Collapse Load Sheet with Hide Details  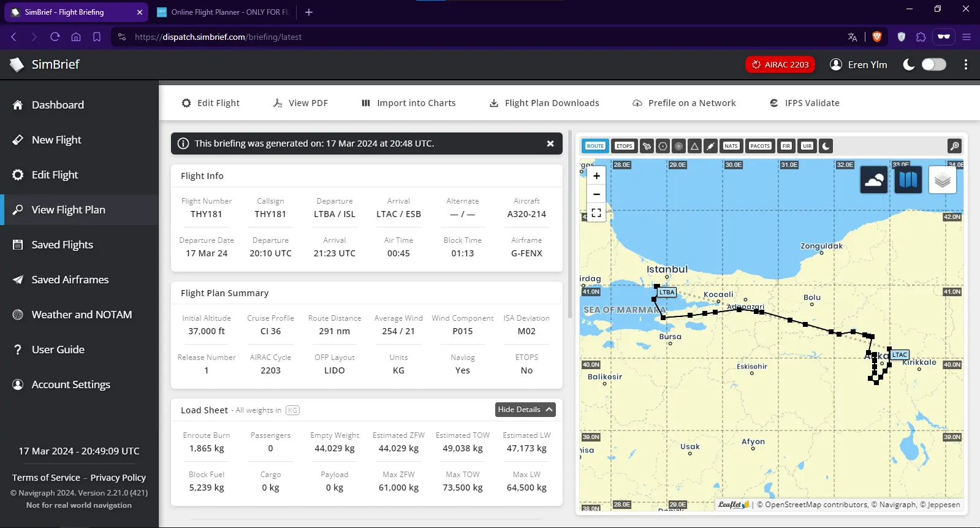click(525, 410)
